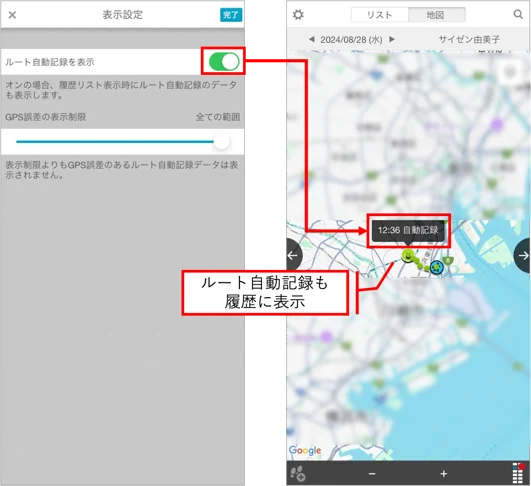The height and width of the screenshot is (486, 531).
Task: Select the date 2024/08/28 (水)
Action: 351,40
